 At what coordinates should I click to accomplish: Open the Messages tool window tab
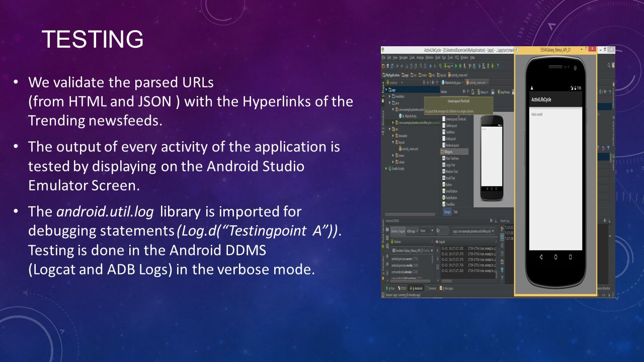(446, 289)
